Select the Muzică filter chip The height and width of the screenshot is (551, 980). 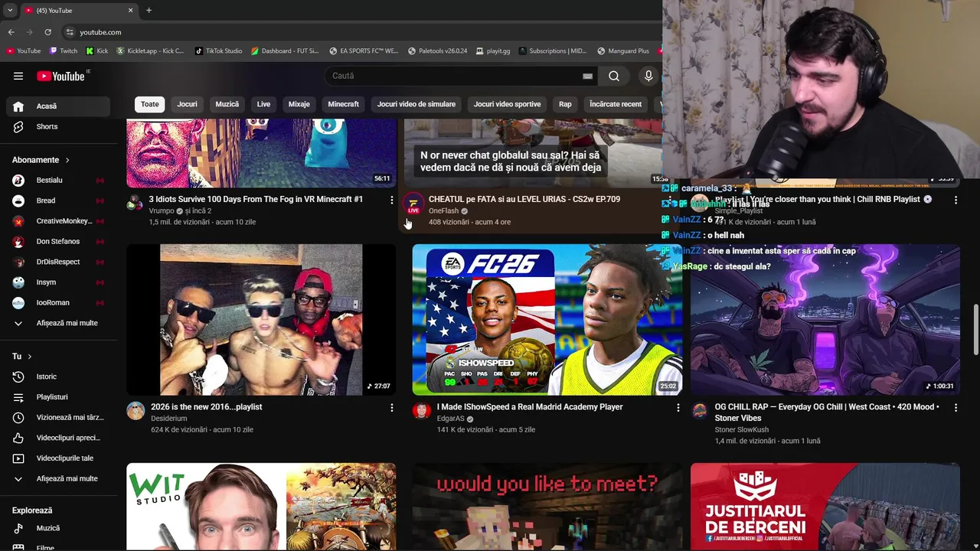(x=227, y=104)
